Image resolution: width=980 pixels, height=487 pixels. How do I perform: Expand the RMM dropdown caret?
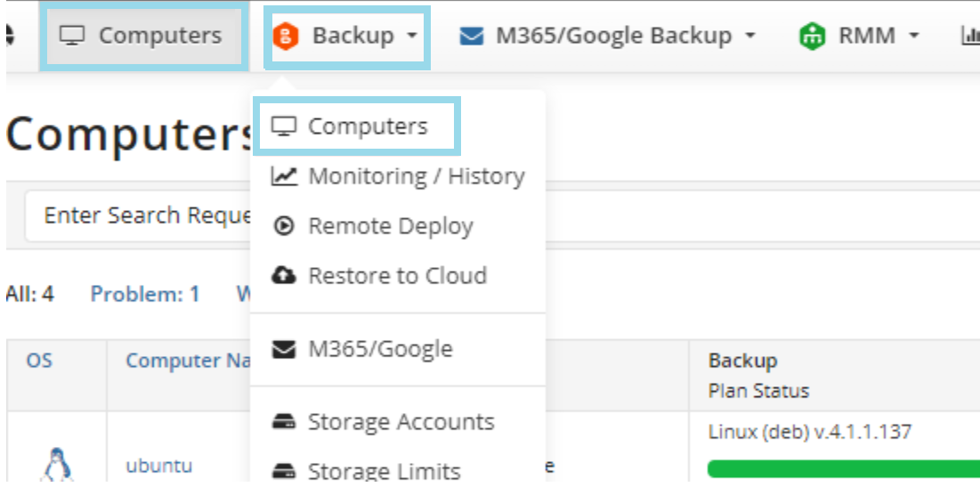pos(913,37)
